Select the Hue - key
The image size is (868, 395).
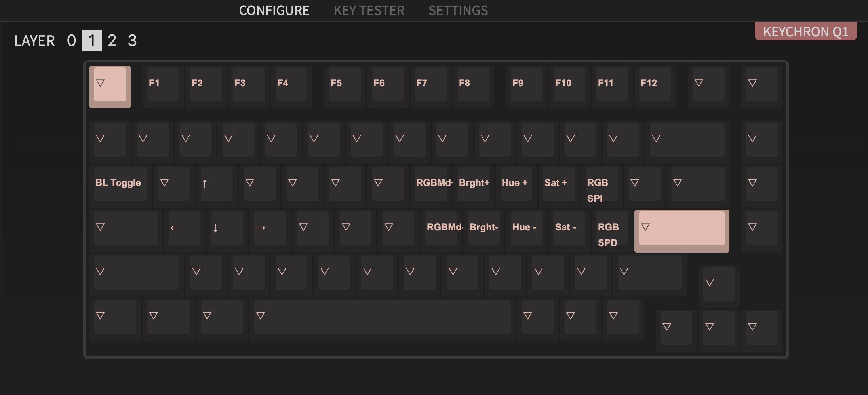527,231
